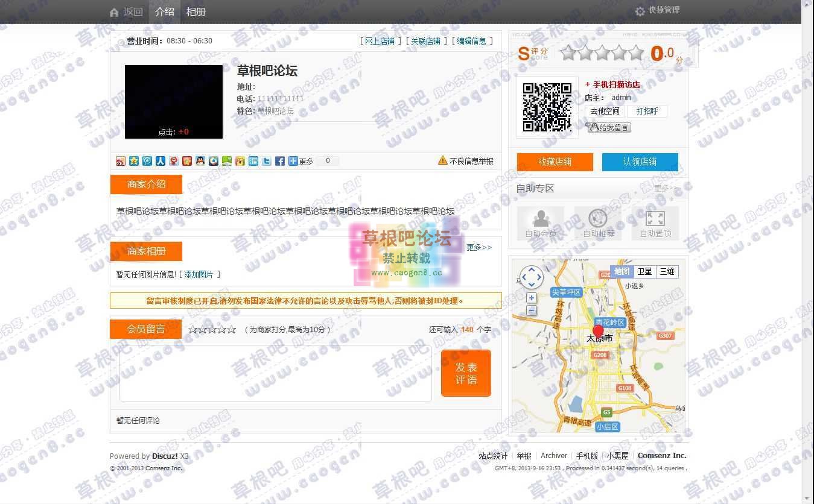The height and width of the screenshot is (504, 814).
Task: Switch map to 卫星 satellite view
Action: tap(644, 272)
